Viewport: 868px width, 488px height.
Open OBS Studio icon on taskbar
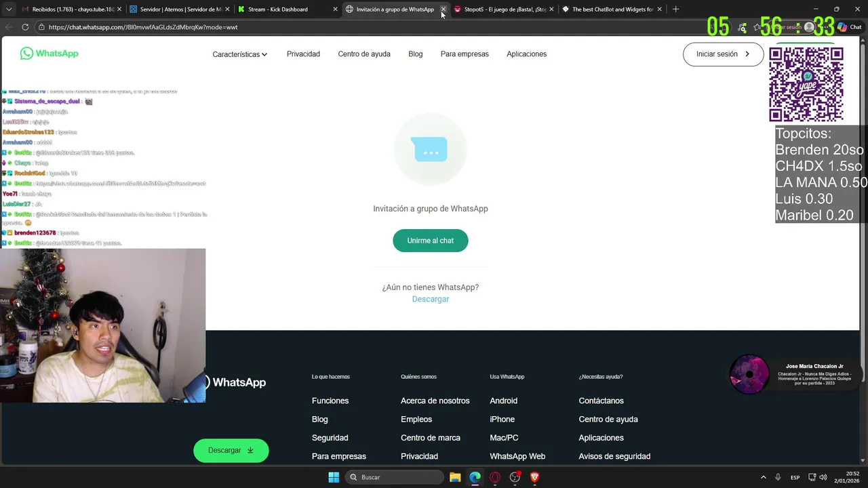(x=515, y=477)
